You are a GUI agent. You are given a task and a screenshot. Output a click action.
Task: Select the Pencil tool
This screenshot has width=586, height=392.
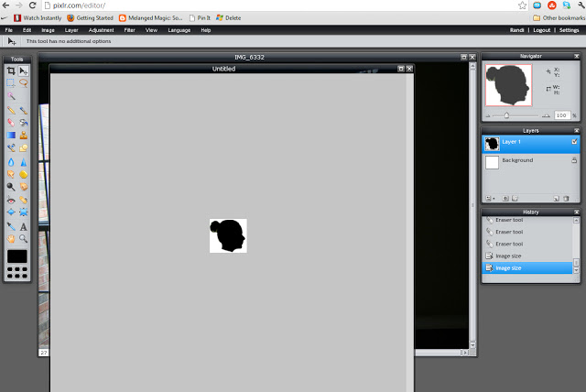pos(11,109)
